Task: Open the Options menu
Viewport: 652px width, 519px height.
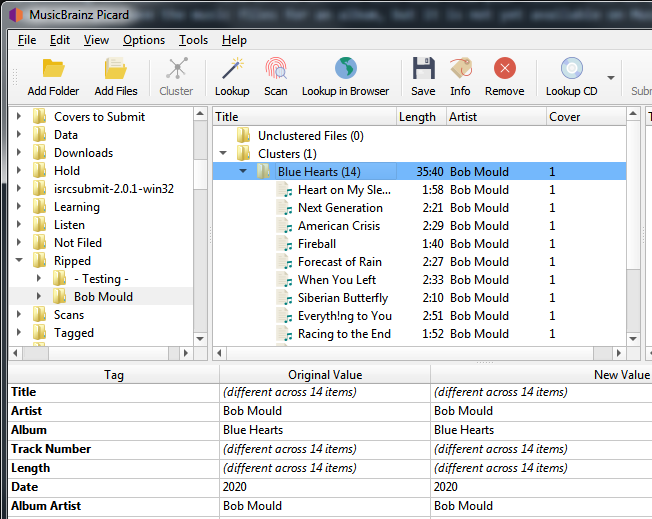Action: 144,40
